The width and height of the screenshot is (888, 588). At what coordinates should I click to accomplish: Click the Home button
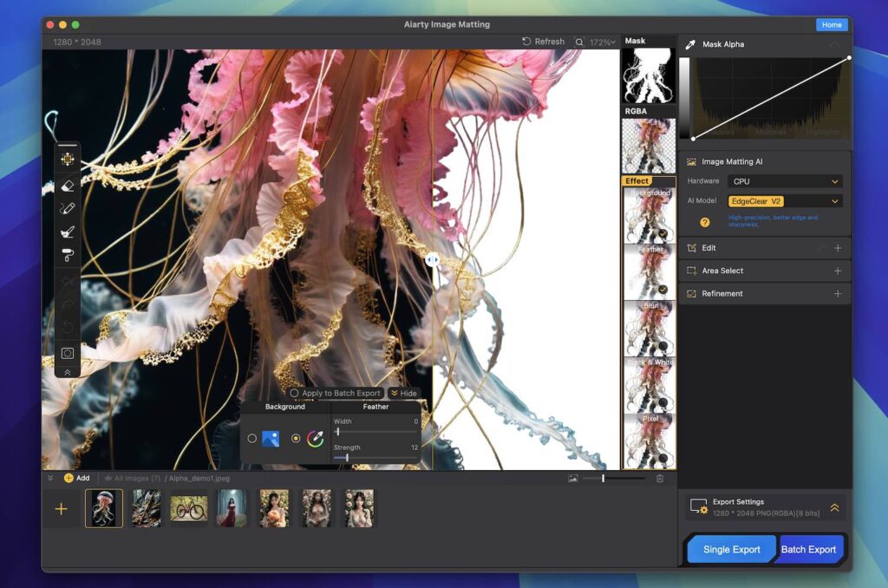[x=832, y=25]
